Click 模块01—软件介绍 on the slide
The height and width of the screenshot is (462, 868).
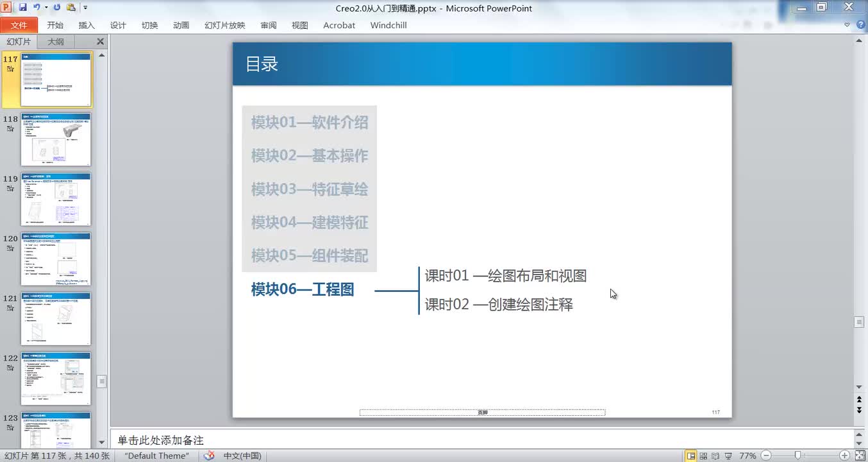click(310, 123)
